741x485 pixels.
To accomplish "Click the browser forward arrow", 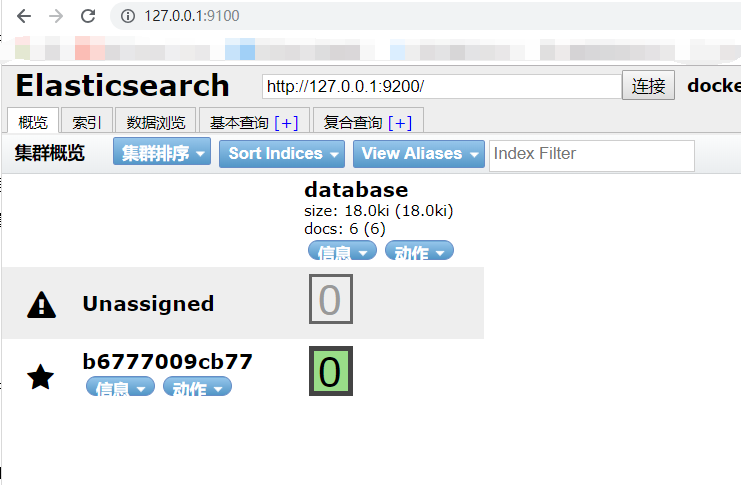I will coord(56,16).
